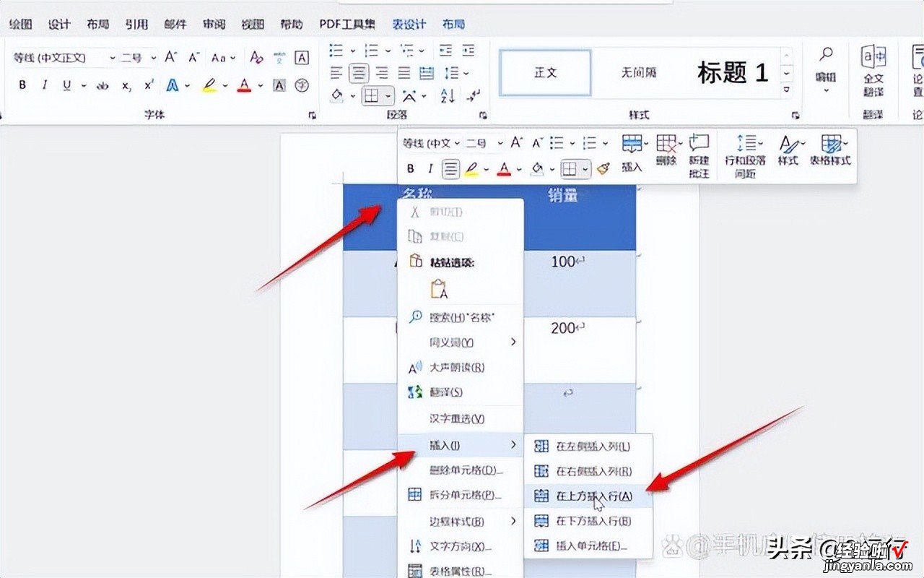
Task: Click the enclosed character (circled 字) icon
Action: pos(302,85)
